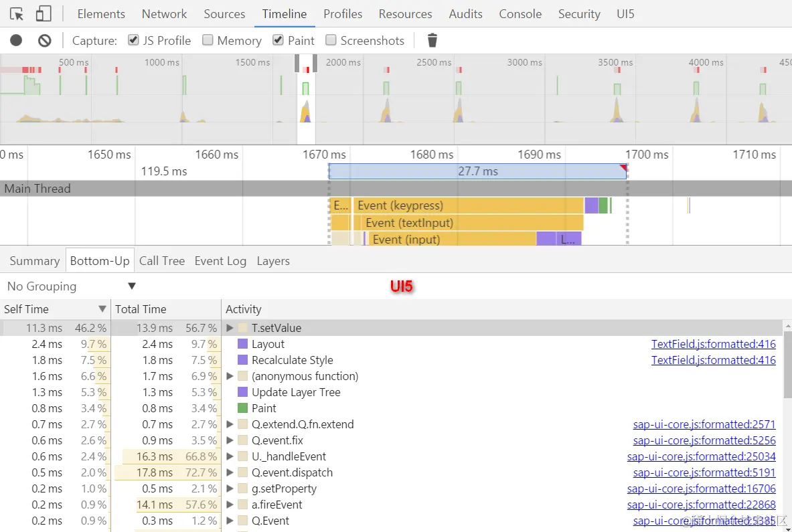Viewport: 792px width, 532px height.
Task: Select the 119.5 ms frame label
Action: point(164,171)
